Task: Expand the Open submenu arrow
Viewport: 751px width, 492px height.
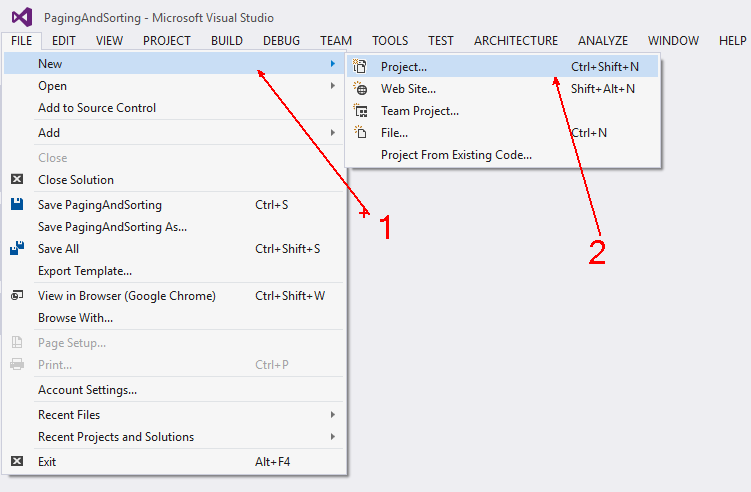Action: click(333, 86)
